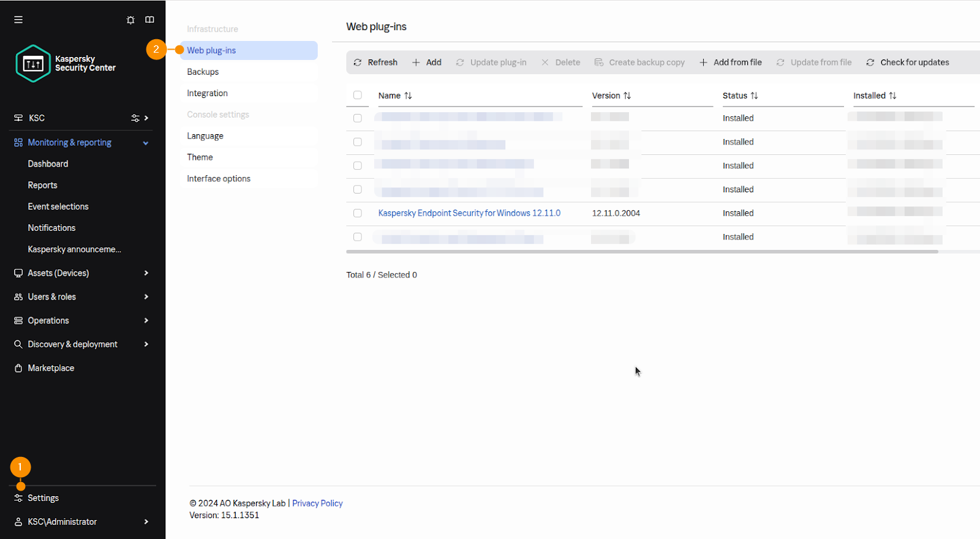Go to Interface options
The image size is (980, 539).
pyautogui.click(x=219, y=179)
